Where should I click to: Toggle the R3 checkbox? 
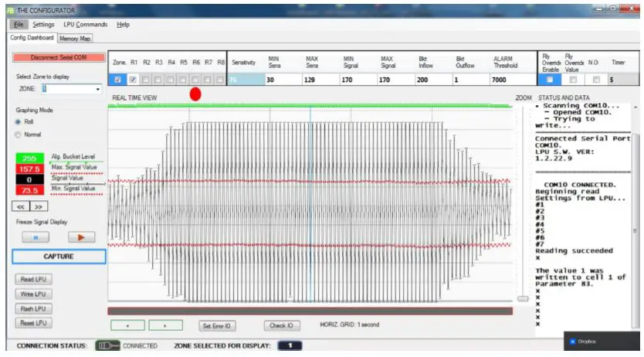coord(158,80)
